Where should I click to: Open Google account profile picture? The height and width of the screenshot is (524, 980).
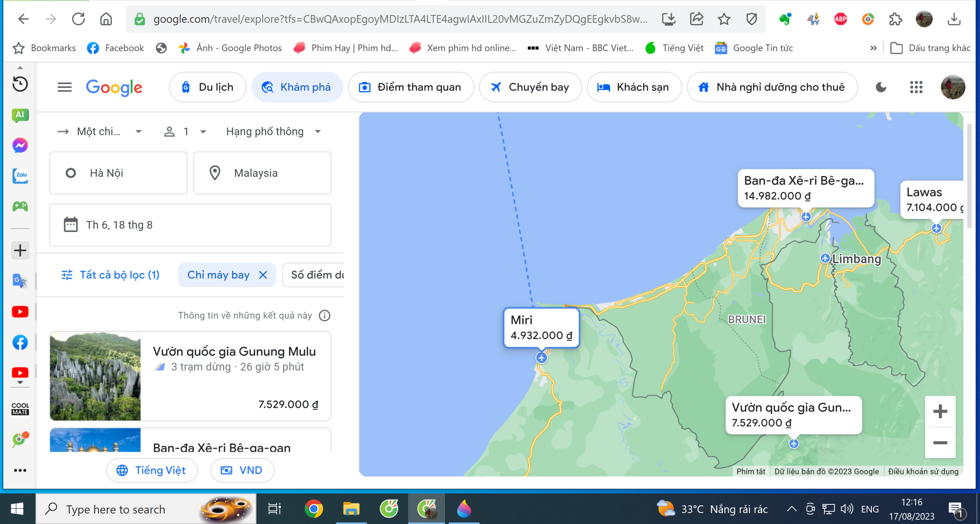[x=953, y=87]
